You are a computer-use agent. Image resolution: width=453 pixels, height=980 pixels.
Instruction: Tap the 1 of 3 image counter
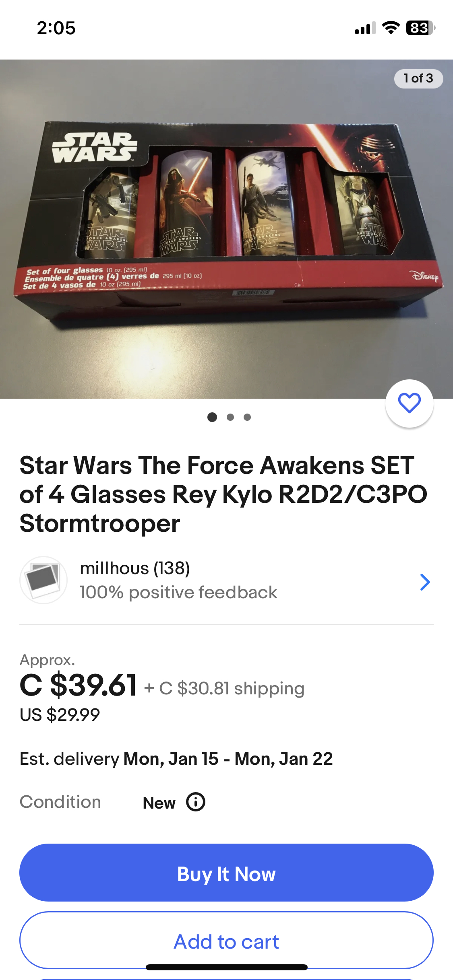pyautogui.click(x=418, y=78)
